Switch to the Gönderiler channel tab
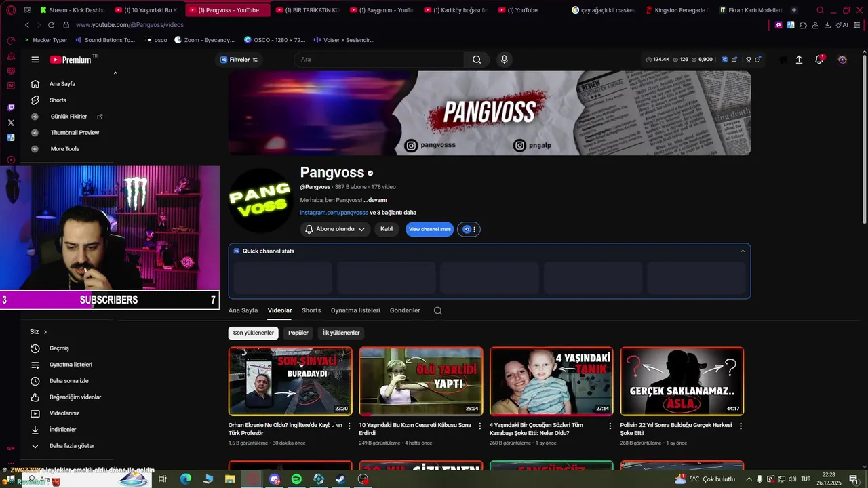The width and height of the screenshot is (868, 488). (405, 310)
